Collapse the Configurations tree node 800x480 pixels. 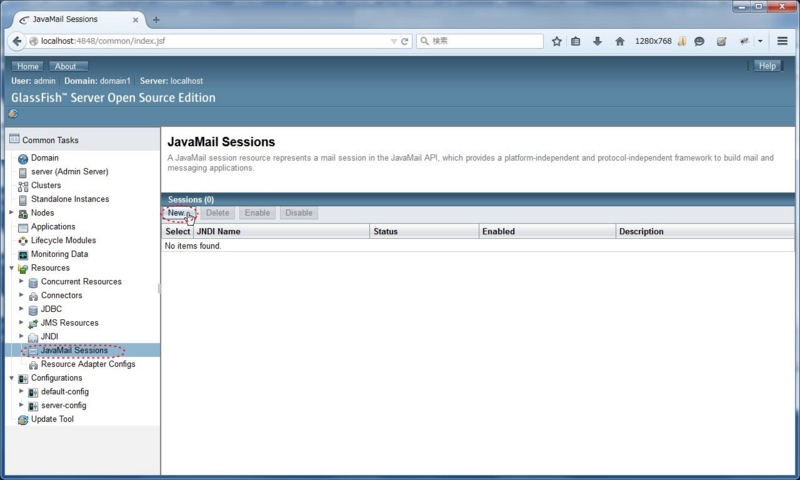(11, 378)
